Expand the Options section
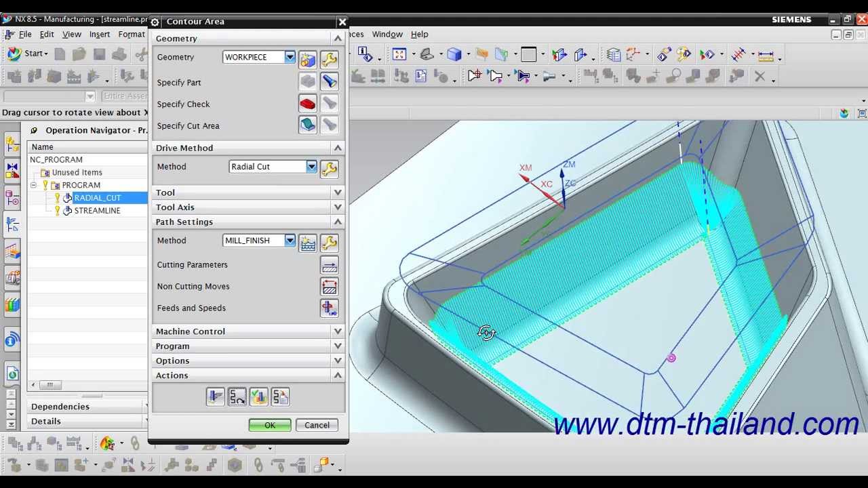Viewport: 868px width, 488px height. coord(338,361)
